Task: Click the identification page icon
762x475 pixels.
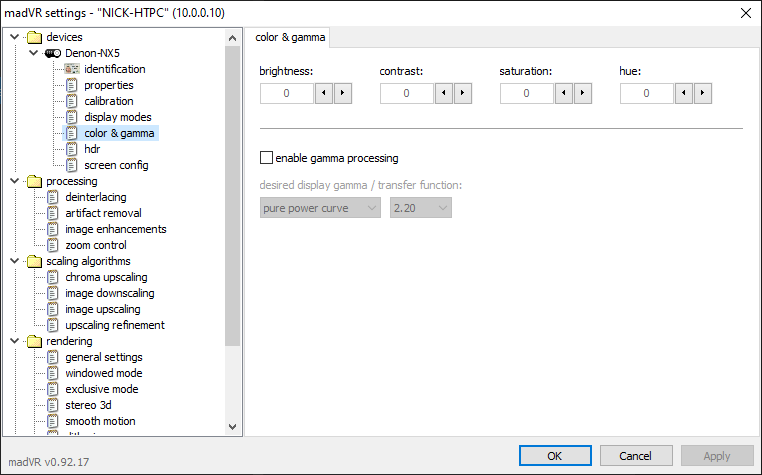Action: [71, 69]
